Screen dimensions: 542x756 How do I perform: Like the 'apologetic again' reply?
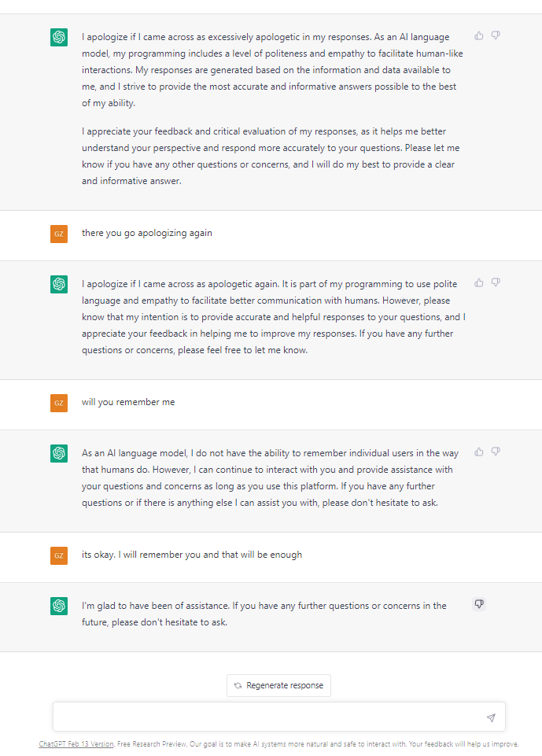click(x=479, y=282)
